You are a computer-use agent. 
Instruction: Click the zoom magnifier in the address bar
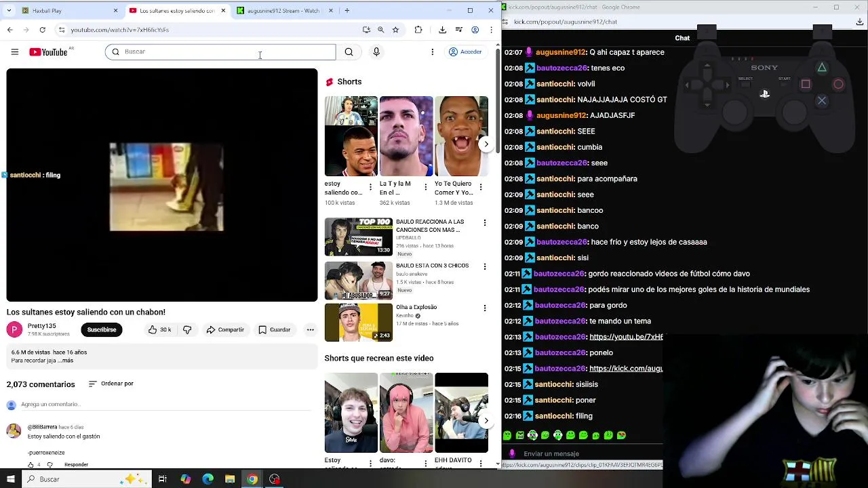tap(380, 30)
